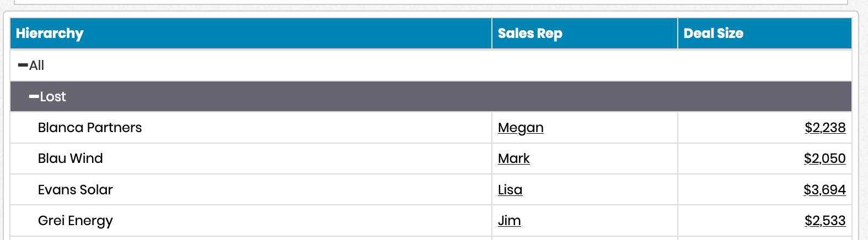The width and height of the screenshot is (868, 240).
Task: Select the Blanca Partners row name
Action: click(90, 128)
